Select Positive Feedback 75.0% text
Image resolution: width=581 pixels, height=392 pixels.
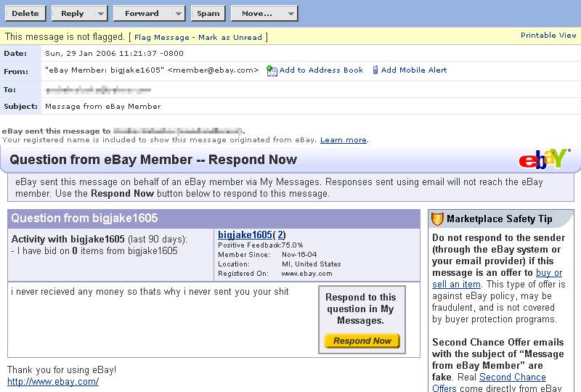261,245
